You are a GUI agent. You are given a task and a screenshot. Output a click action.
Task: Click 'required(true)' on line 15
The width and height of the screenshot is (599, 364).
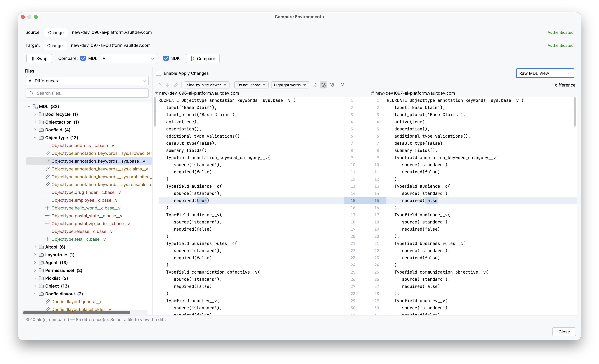tap(191, 201)
